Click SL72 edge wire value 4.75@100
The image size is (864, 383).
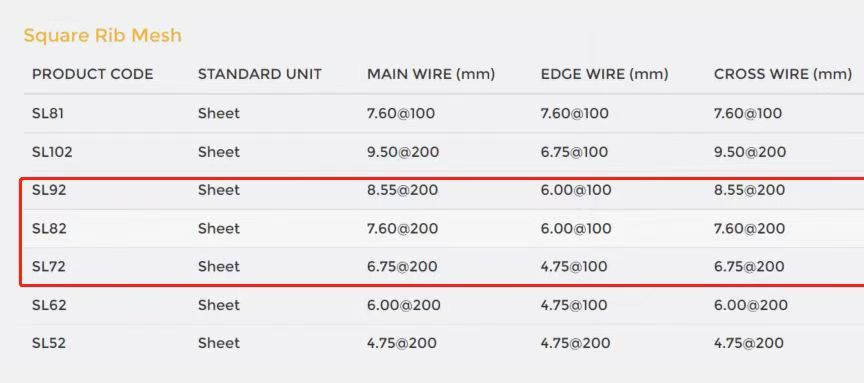point(574,267)
